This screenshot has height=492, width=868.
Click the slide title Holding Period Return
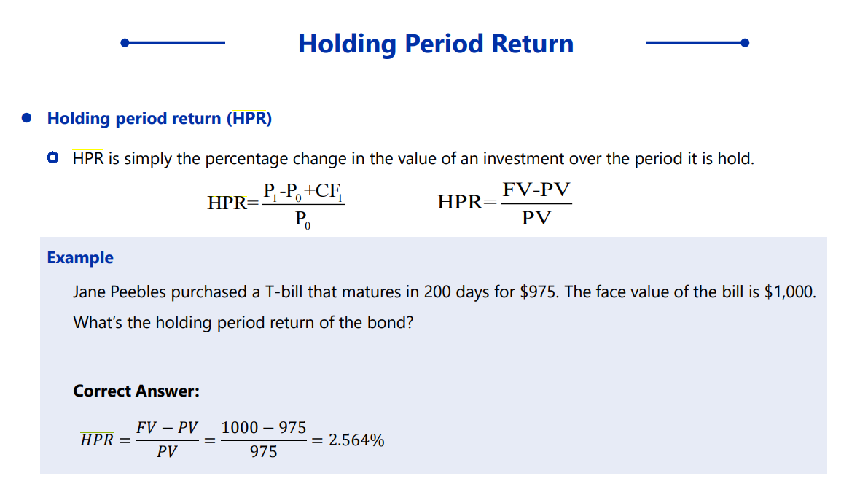pyautogui.click(x=436, y=44)
